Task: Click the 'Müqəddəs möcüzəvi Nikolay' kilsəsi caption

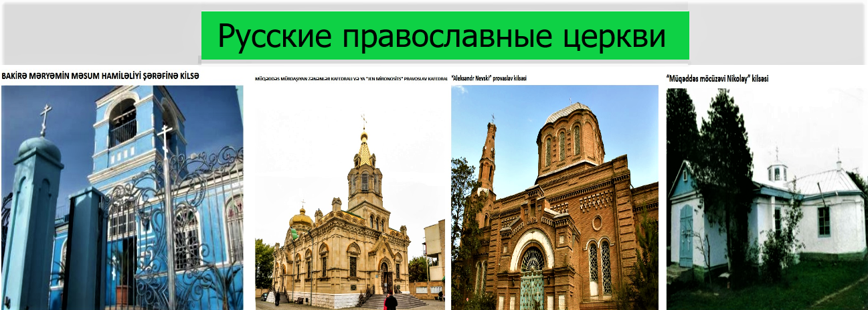Action: click(x=717, y=78)
